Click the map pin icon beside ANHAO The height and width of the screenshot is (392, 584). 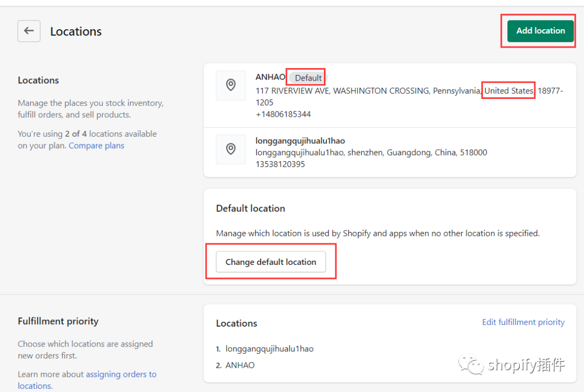tap(231, 85)
